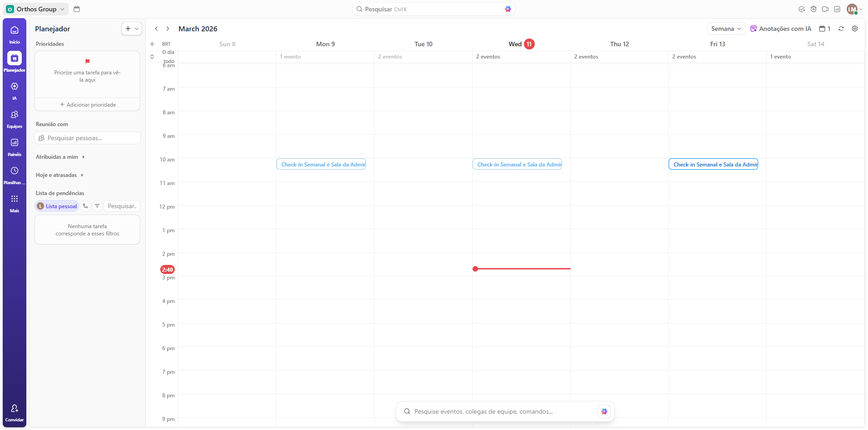Image resolution: width=868 pixels, height=430 pixels.
Task: Click the filter icon in Lista de pendências
Action: [97, 206]
